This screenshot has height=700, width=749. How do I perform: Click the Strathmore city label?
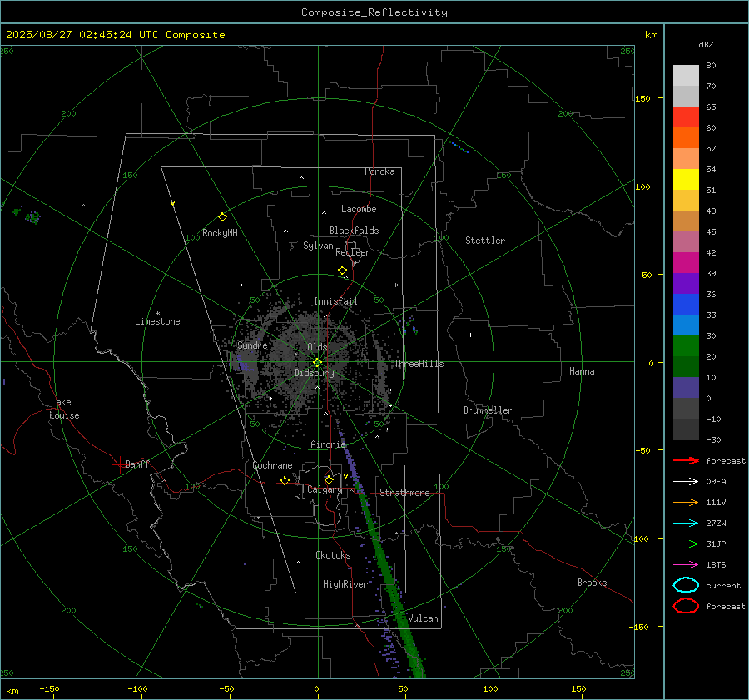(404, 493)
